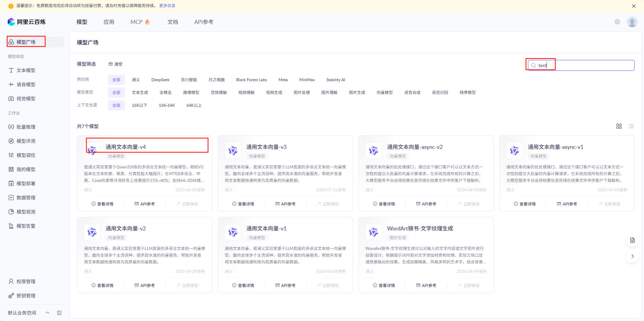644x321 pixels.
Task: Filter supplier by MiniMax
Action: coord(307,80)
